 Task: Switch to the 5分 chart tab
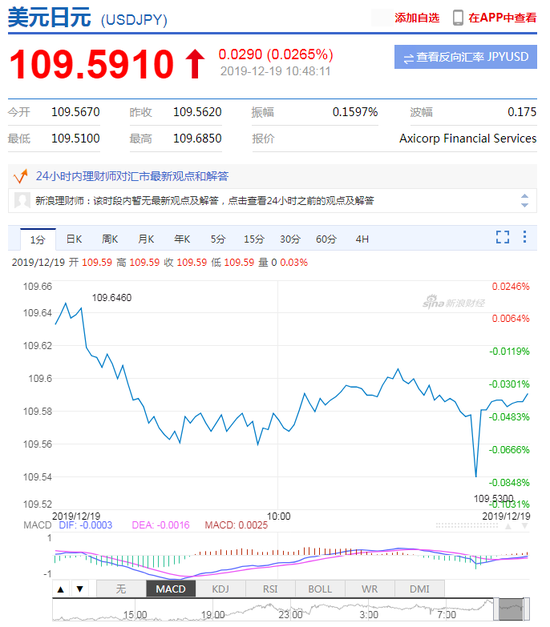218,239
